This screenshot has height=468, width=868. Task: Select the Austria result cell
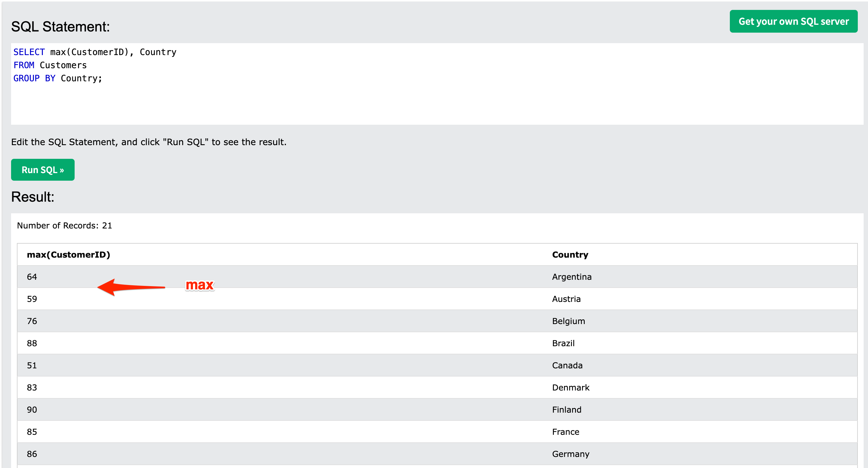[566, 299]
